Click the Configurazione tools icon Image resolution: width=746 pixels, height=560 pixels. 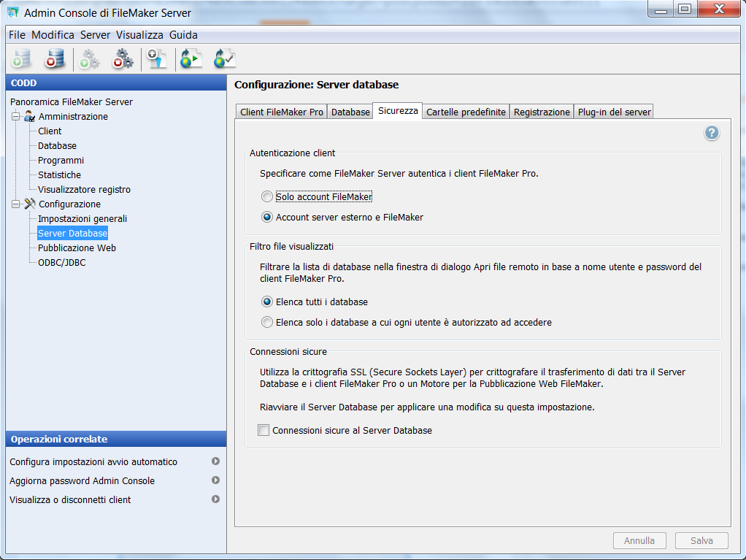pyautogui.click(x=29, y=204)
